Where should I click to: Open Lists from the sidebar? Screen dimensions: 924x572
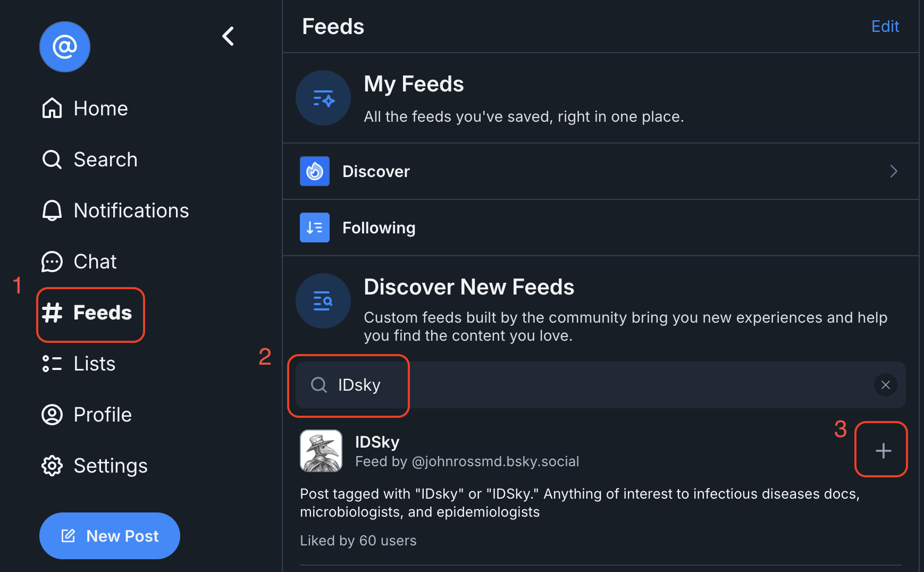[x=79, y=364]
